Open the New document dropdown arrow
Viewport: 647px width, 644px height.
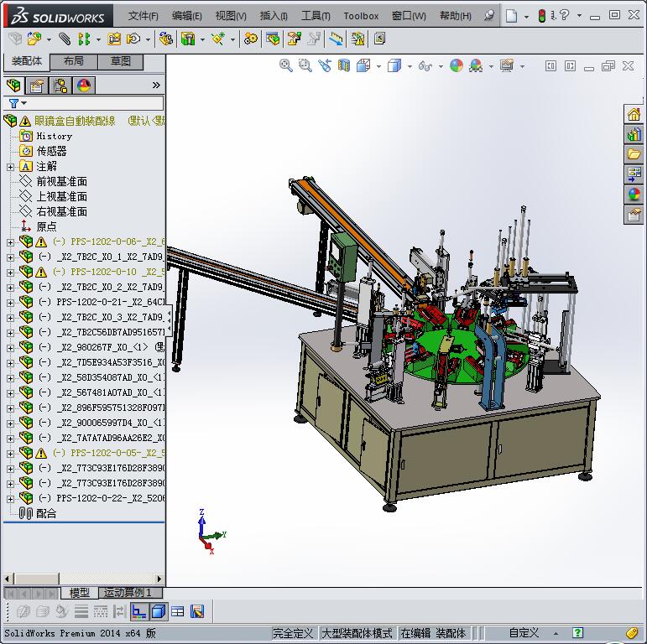point(526,17)
